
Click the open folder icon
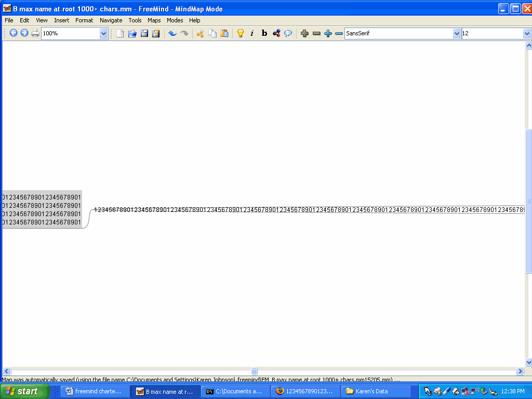132,33
